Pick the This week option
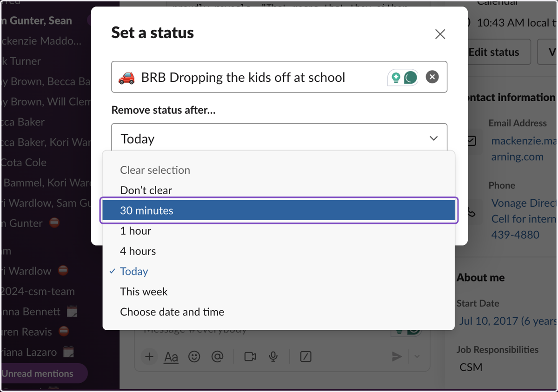The width and height of the screenshot is (558, 392). 279,292
